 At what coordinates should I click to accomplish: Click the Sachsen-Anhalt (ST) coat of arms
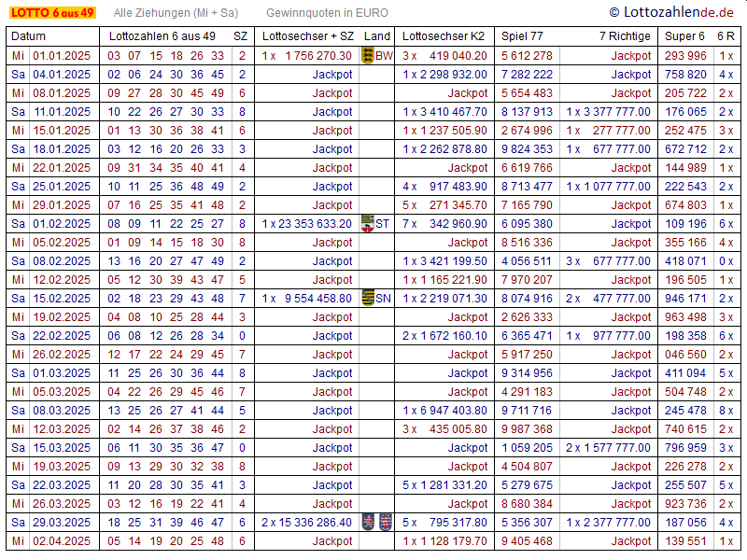[x=367, y=224]
